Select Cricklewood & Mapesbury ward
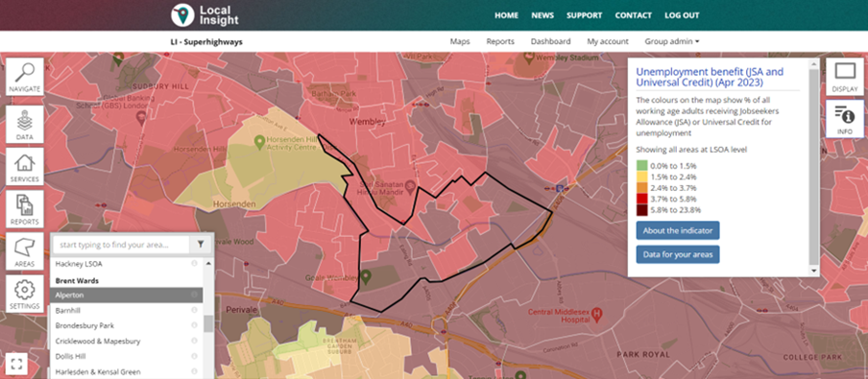868x379 pixels. [126, 341]
